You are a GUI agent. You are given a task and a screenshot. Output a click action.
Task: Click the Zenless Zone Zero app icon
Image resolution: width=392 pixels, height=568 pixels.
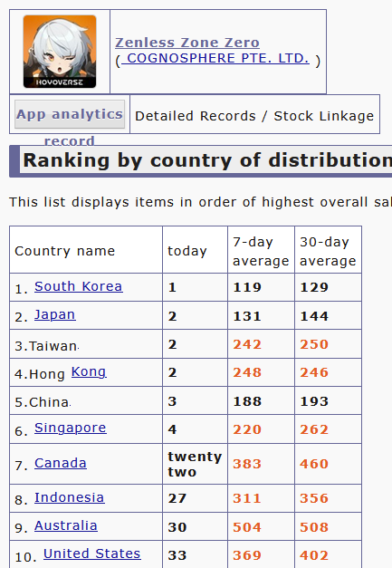pos(60,52)
